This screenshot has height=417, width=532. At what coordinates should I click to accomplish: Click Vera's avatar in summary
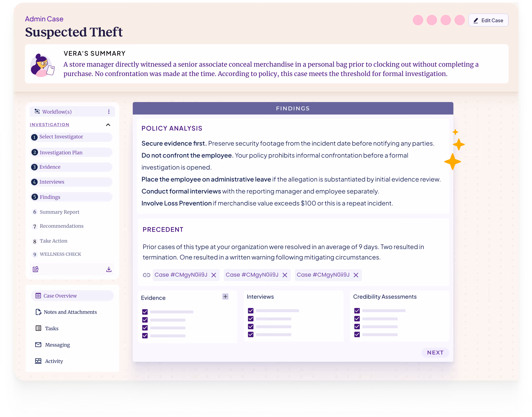tap(42, 65)
